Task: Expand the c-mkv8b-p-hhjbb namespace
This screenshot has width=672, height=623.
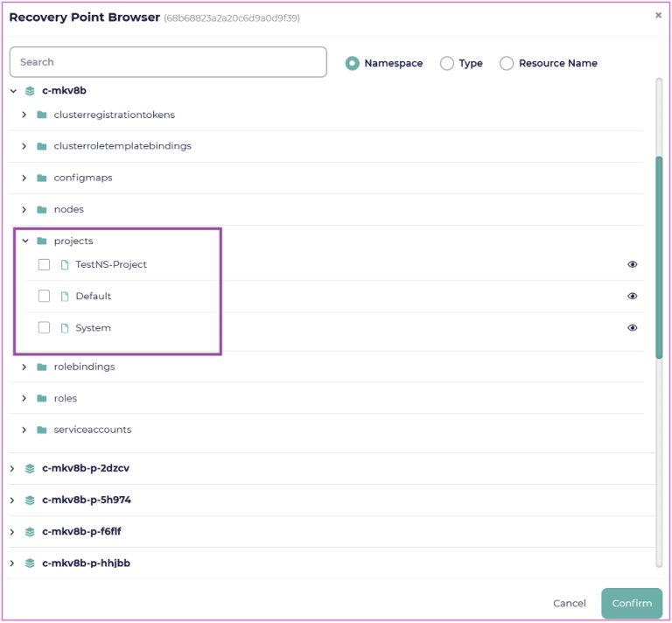Action: point(12,563)
